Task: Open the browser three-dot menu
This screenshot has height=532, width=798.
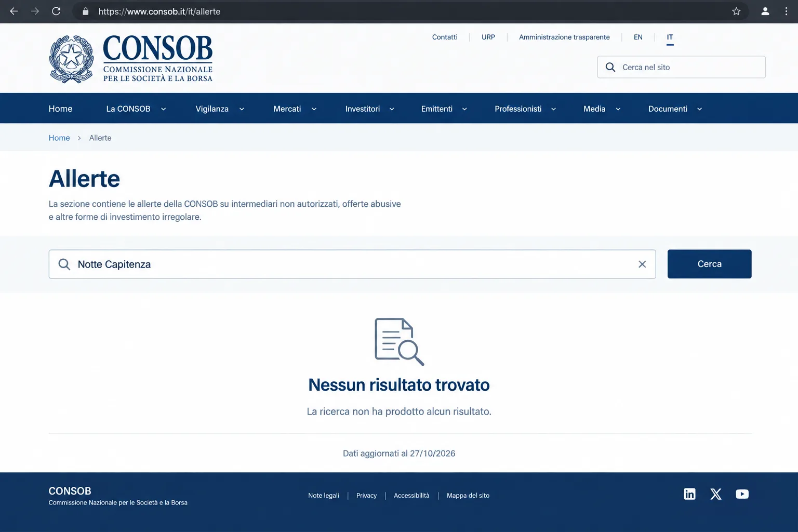Action: [x=786, y=11]
